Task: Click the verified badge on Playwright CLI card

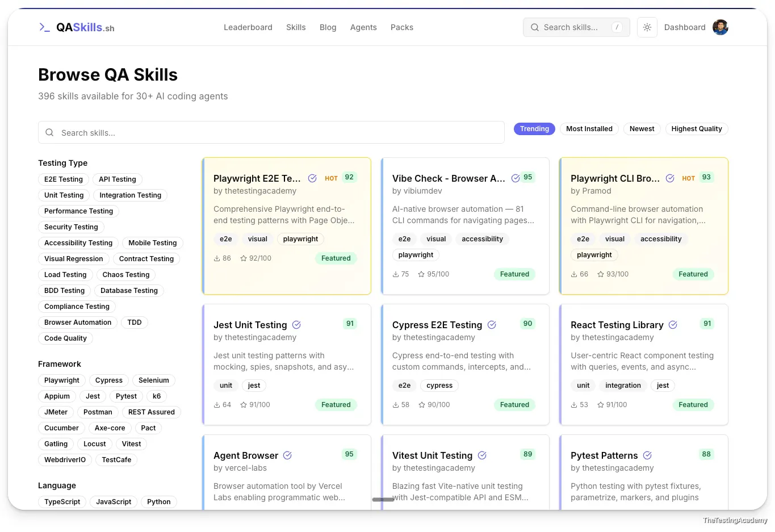Action: [x=670, y=178]
